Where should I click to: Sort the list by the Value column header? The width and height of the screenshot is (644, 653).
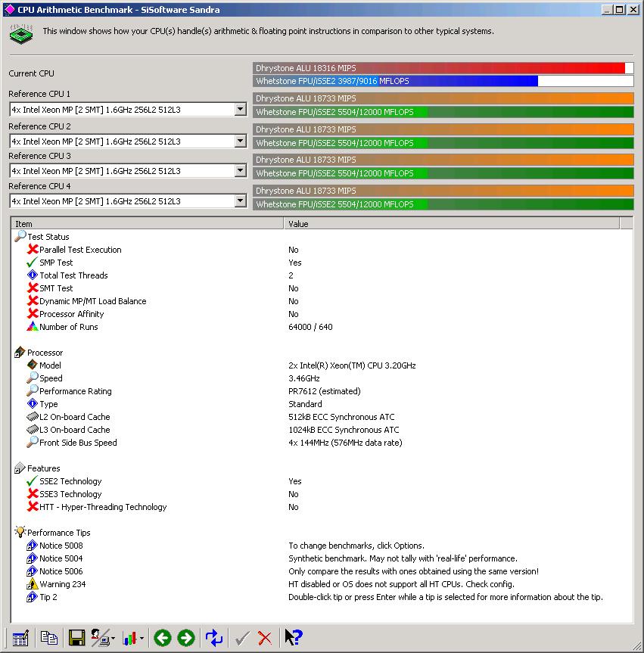coord(452,224)
